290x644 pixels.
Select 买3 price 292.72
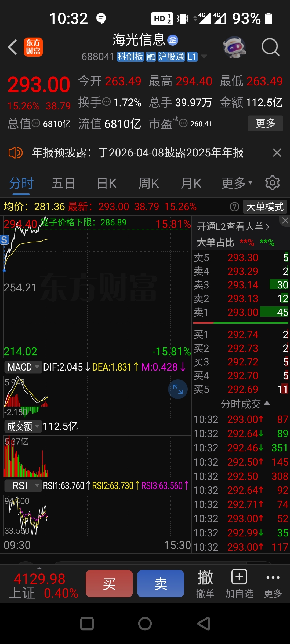(x=241, y=362)
